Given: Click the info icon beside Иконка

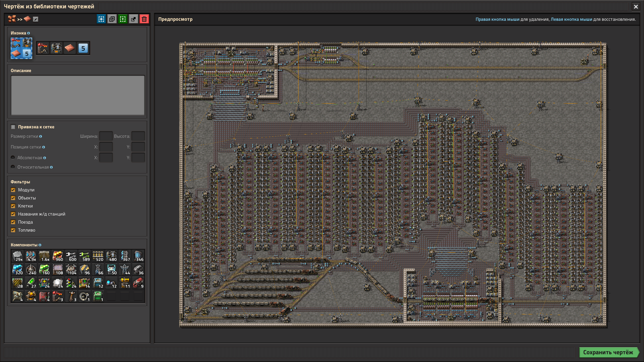Looking at the screenshot, I should (x=29, y=33).
